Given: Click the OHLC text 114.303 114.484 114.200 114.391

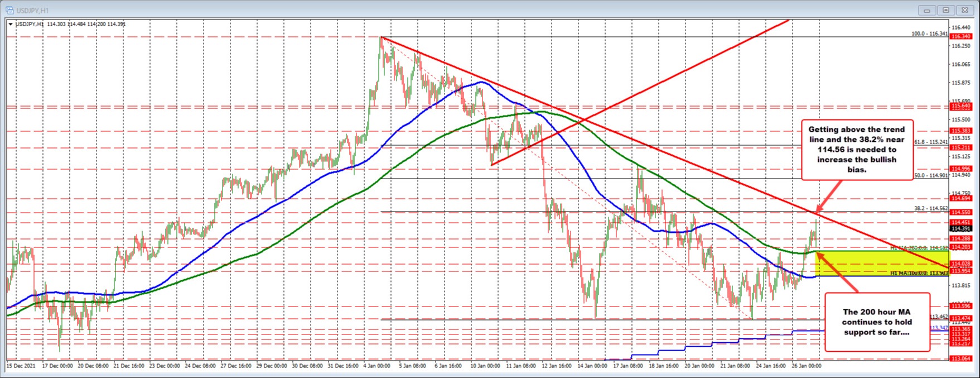Looking at the screenshot, I should click(x=86, y=24).
